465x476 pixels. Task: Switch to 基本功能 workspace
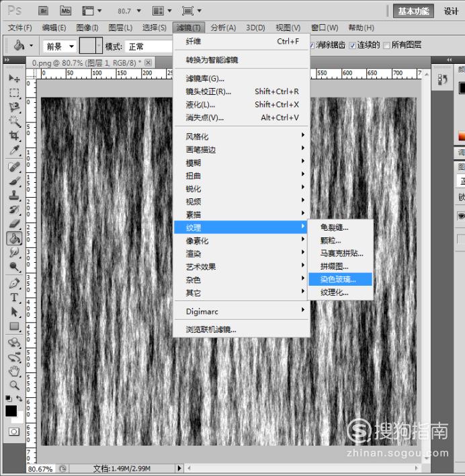tap(413, 11)
